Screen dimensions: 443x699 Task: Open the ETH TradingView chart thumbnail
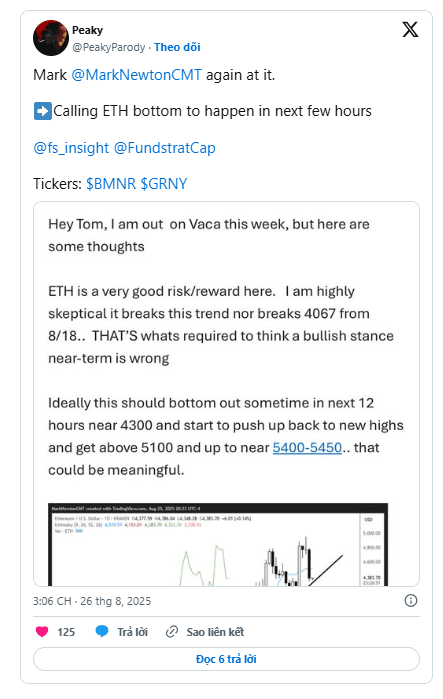218,544
